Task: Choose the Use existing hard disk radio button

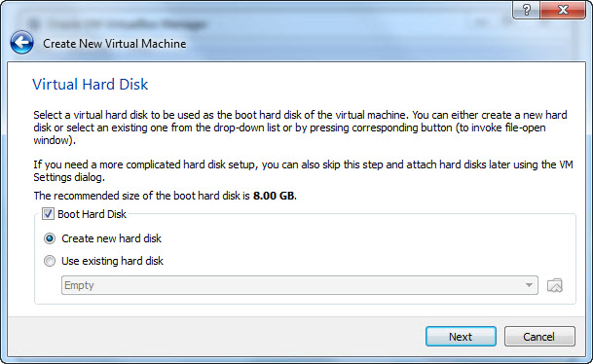Action: (x=50, y=261)
